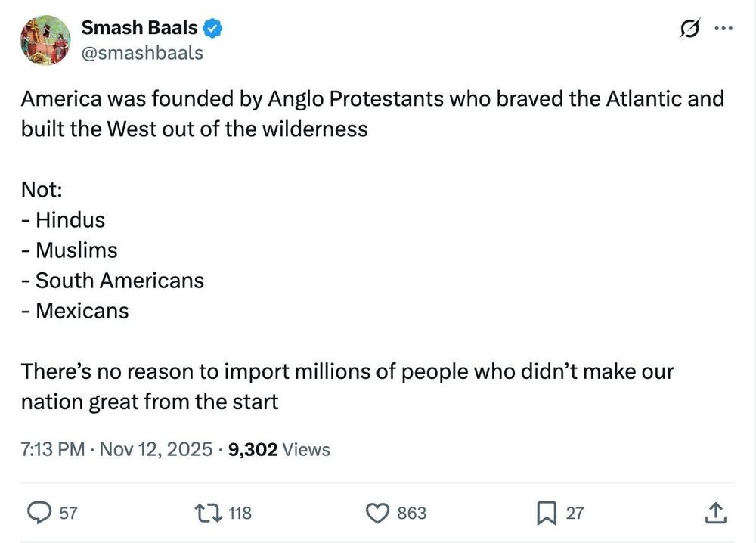
Task: Open the reply comments for this post
Action: [40, 513]
